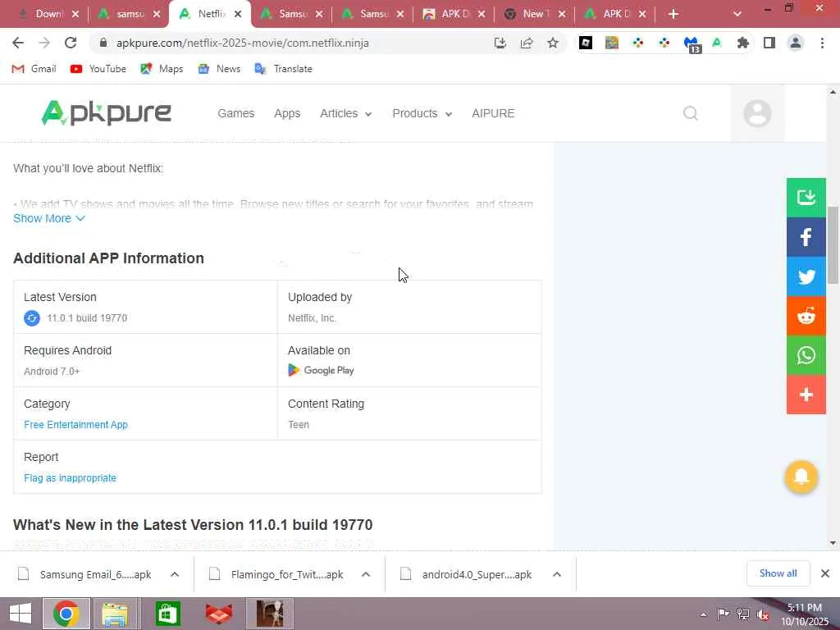
Task: Toggle the browser side panel icon
Action: (769, 43)
